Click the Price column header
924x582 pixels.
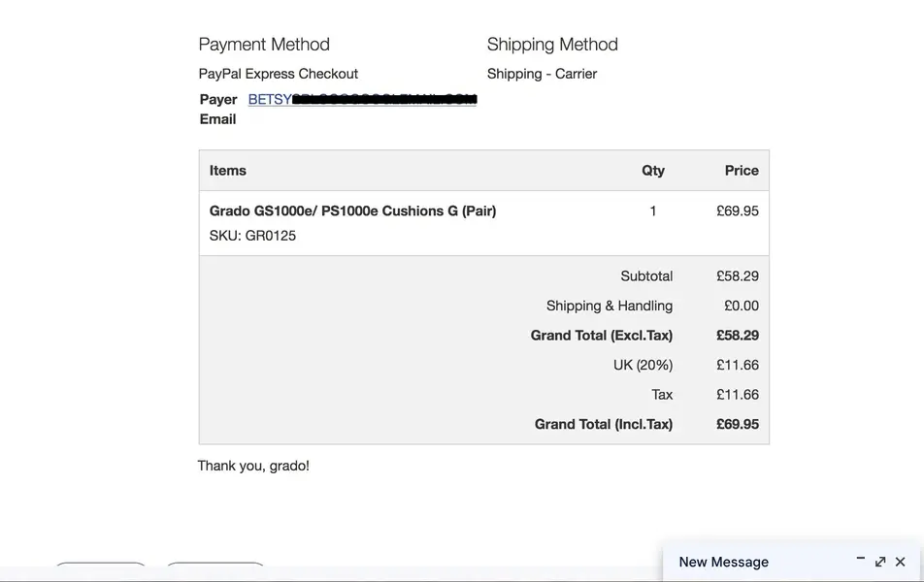point(742,171)
